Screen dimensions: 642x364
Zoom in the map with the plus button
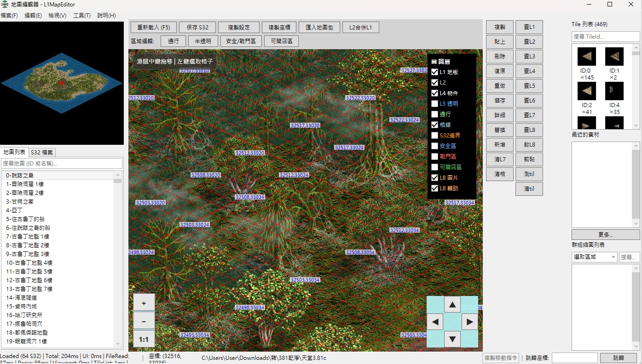pos(144,303)
